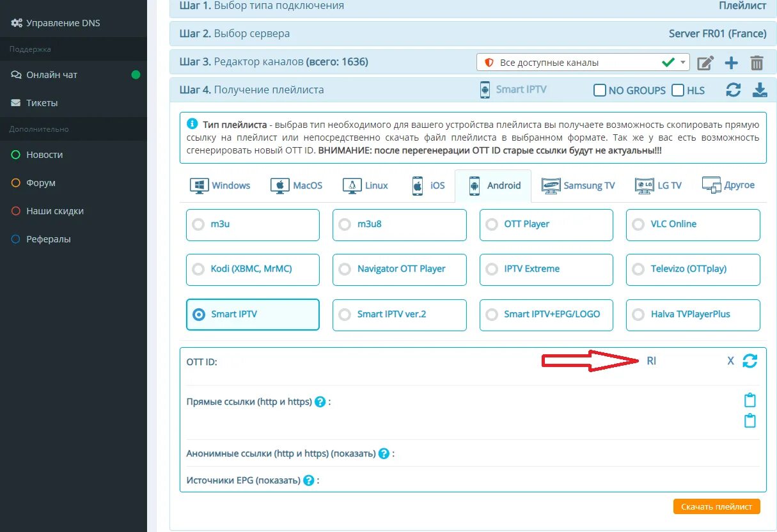Select VLC Online option
This screenshot has width=777, height=532.
pos(693,224)
